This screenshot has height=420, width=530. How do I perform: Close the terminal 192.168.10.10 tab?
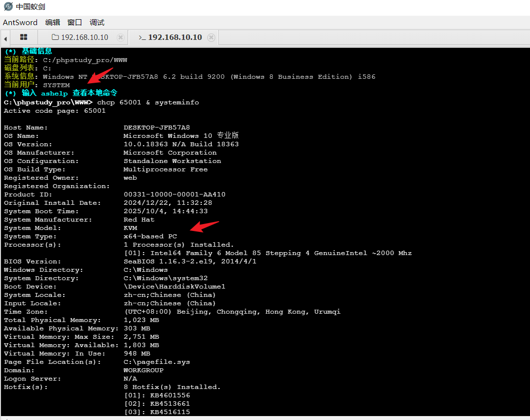pyautogui.click(x=211, y=37)
